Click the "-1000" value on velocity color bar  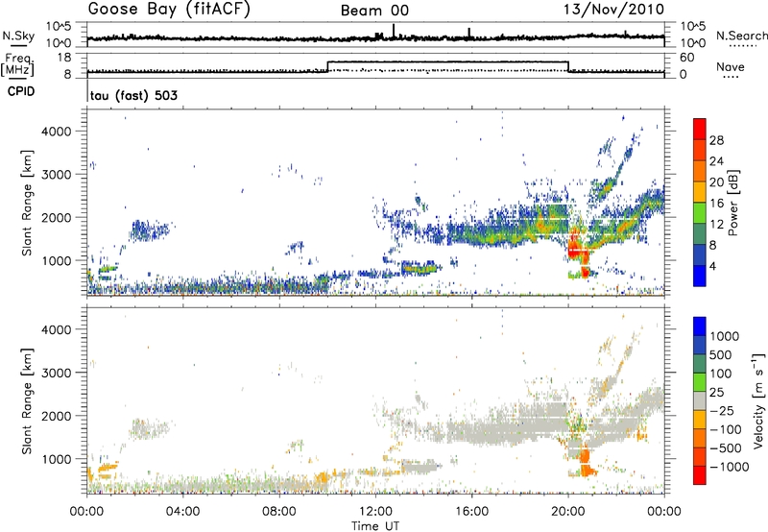click(730, 467)
